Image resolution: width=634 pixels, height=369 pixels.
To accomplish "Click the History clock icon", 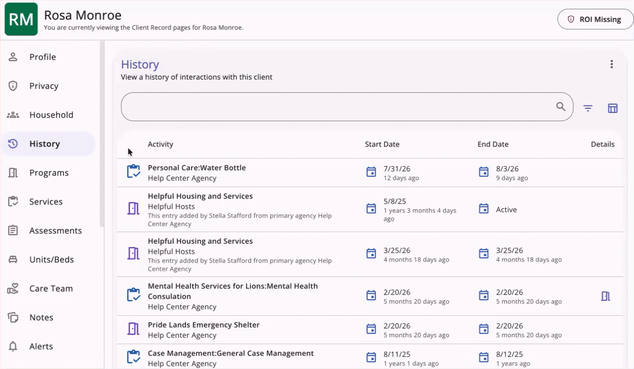I will point(13,143).
